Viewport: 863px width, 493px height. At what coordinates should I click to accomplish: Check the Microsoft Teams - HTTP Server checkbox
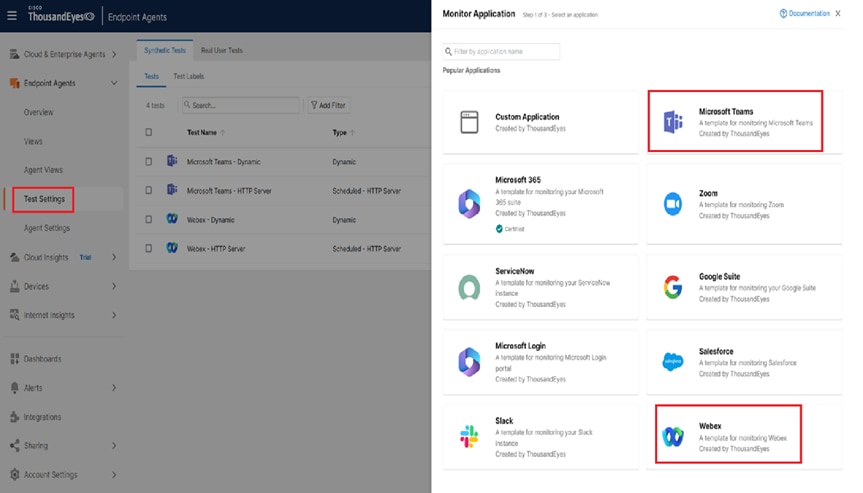(149, 190)
